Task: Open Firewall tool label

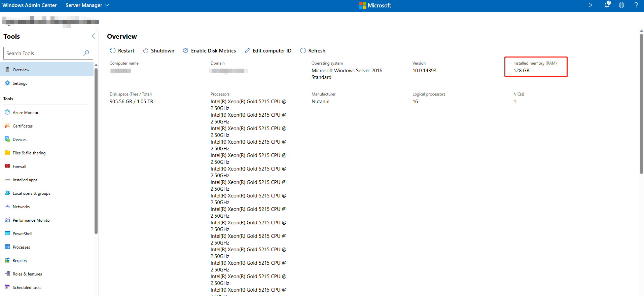Action: 19,166
